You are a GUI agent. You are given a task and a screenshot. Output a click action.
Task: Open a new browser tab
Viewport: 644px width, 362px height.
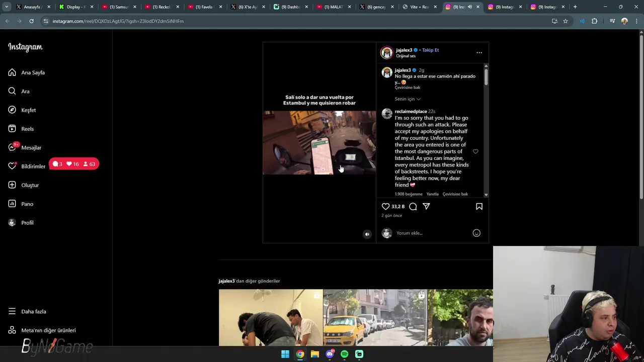(575, 7)
